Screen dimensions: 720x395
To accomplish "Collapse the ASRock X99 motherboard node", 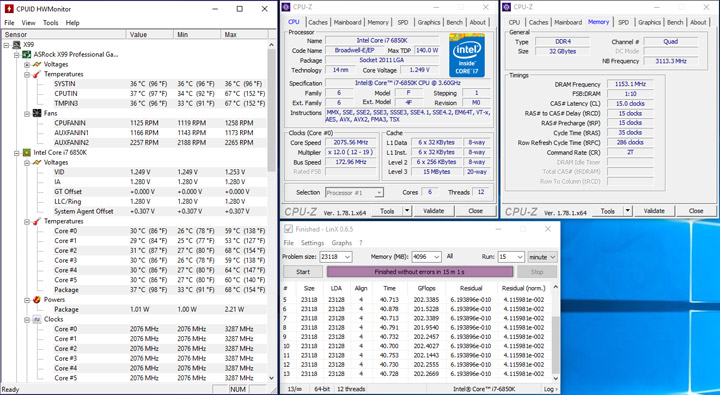I will coord(17,55).
